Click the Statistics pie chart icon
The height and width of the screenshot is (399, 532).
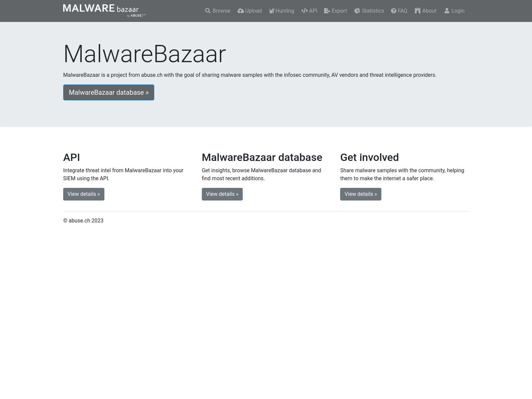(x=357, y=11)
